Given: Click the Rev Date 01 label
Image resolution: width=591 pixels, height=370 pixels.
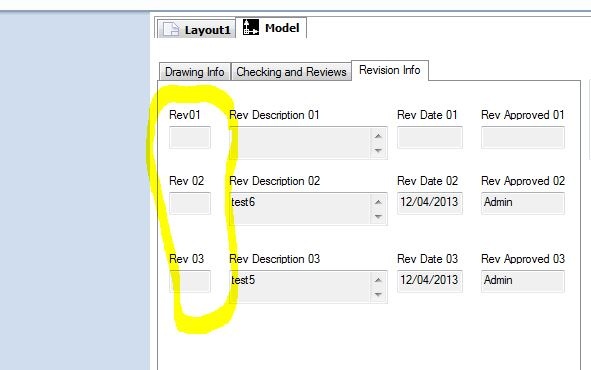Looking at the screenshot, I should tap(427, 115).
